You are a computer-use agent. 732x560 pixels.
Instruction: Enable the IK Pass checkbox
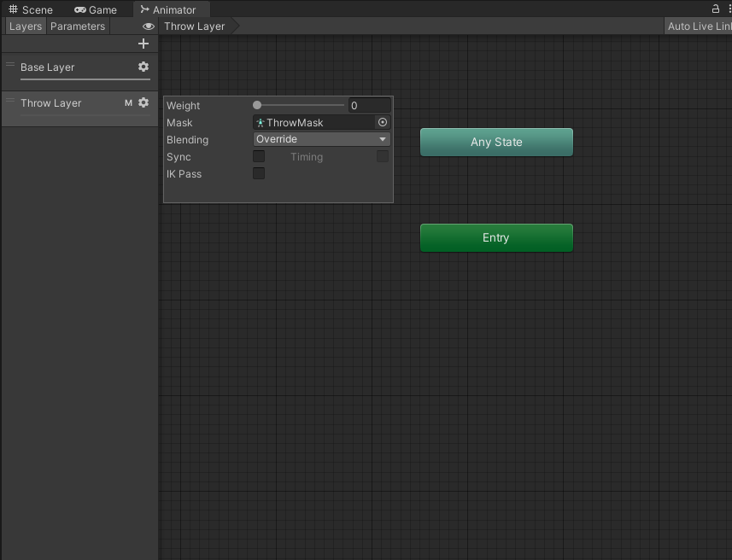click(x=259, y=173)
